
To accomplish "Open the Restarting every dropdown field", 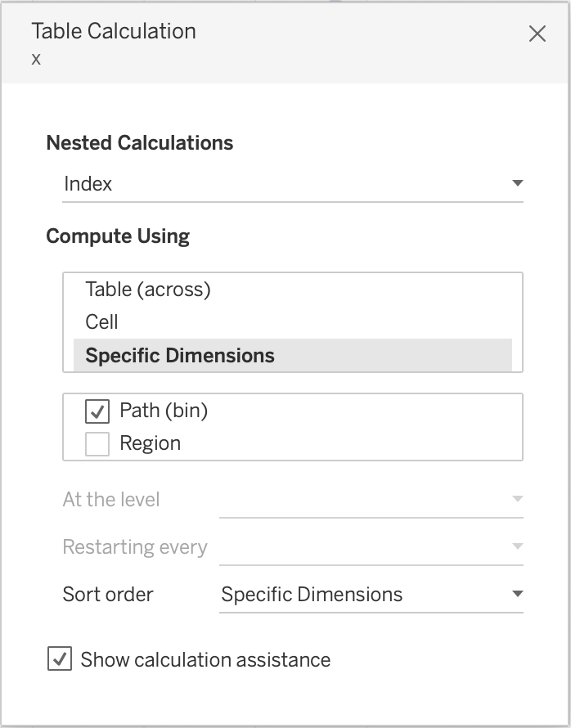I will click(370, 547).
